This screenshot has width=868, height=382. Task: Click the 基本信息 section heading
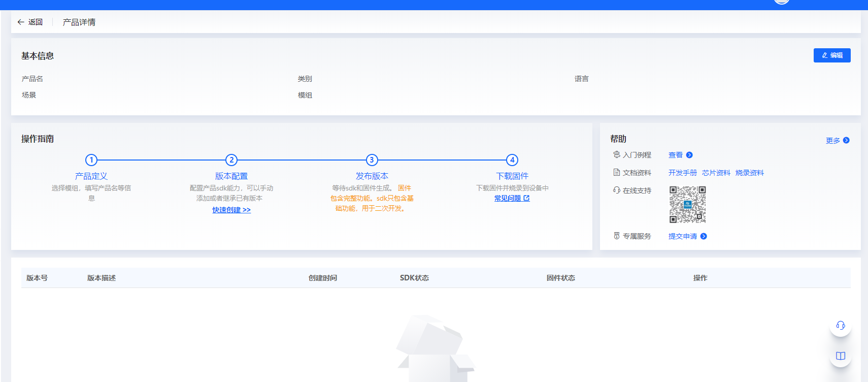38,56
